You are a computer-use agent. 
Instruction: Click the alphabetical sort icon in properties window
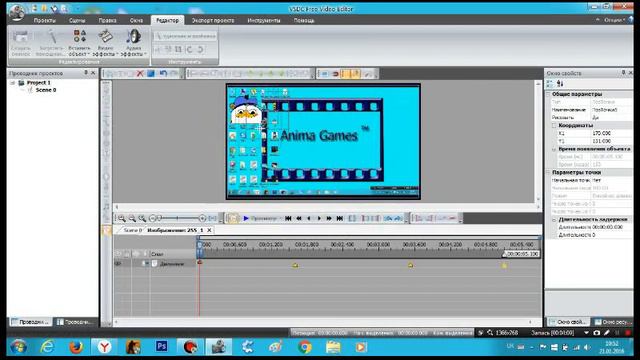[x=560, y=84]
